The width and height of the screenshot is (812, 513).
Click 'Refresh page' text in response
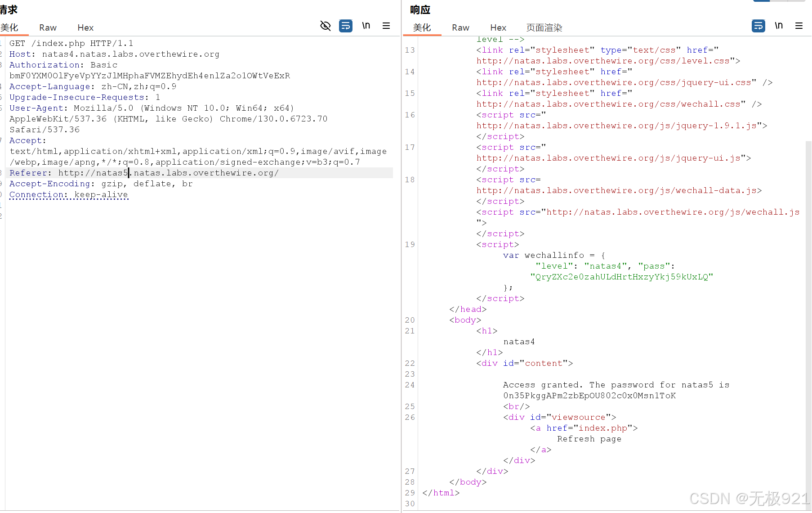point(589,439)
